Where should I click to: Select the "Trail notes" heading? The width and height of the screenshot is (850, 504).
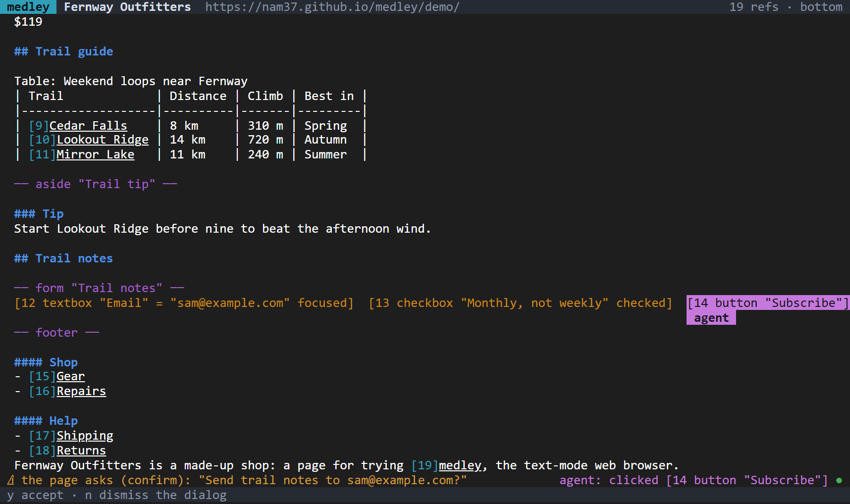pyautogui.click(x=63, y=258)
